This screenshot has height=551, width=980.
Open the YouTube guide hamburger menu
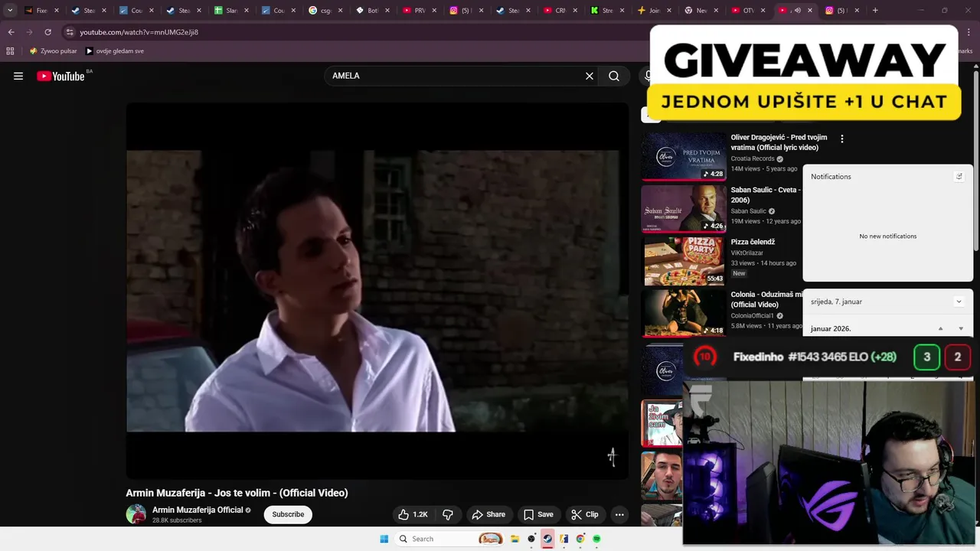(x=18, y=76)
